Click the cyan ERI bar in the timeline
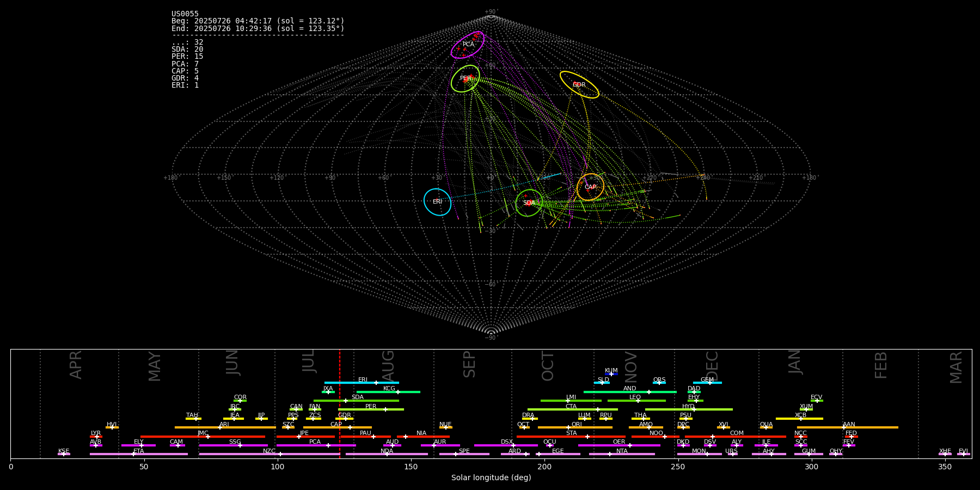The image size is (980, 490). [x=362, y=383]
